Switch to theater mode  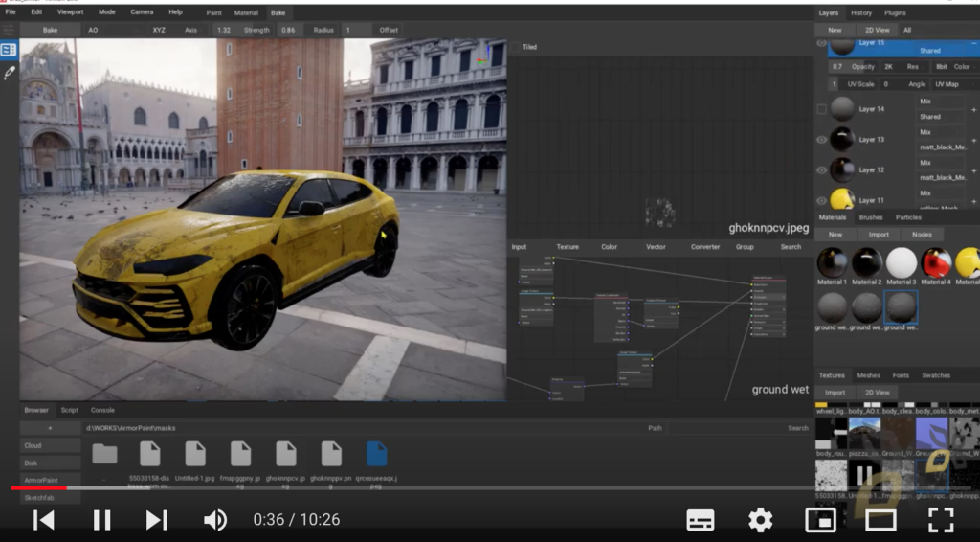coord(880,519)
